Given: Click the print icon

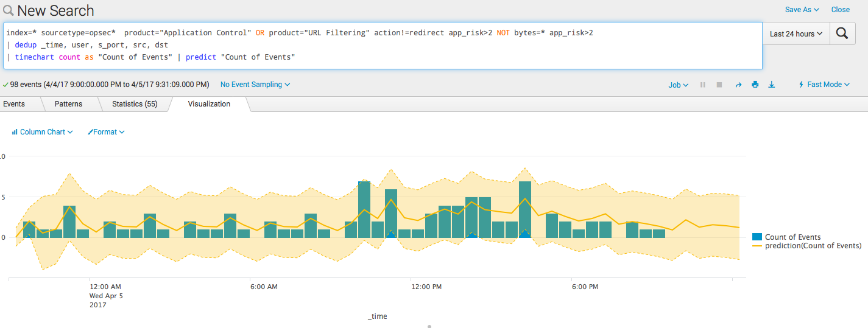Looking at the screenshot, I should pyautogui.click(x=755, y=85).
